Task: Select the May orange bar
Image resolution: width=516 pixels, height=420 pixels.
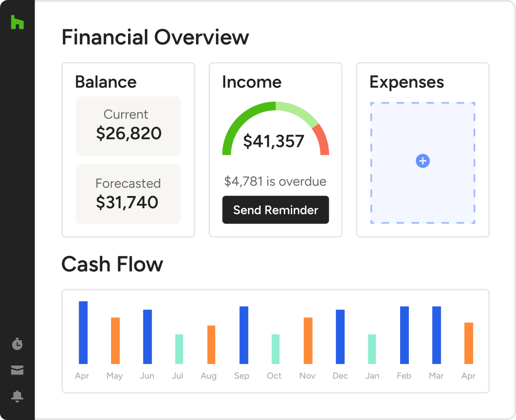Action: pos(115,340)
